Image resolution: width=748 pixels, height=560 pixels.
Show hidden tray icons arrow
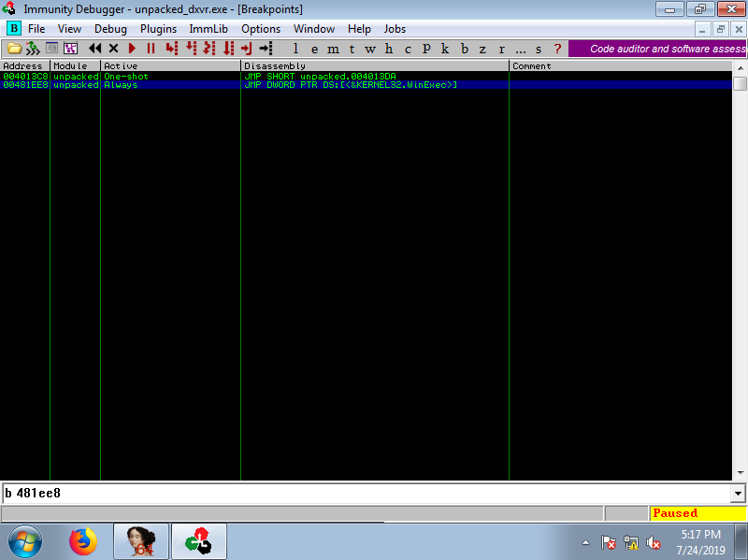click(586, 542)
